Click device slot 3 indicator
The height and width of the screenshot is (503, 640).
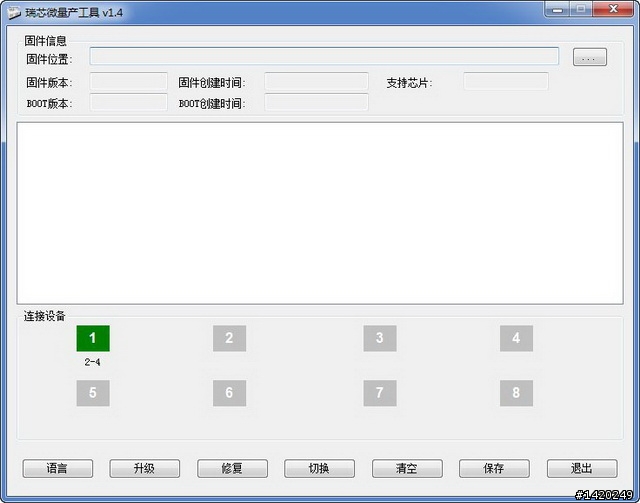[380, 338]
